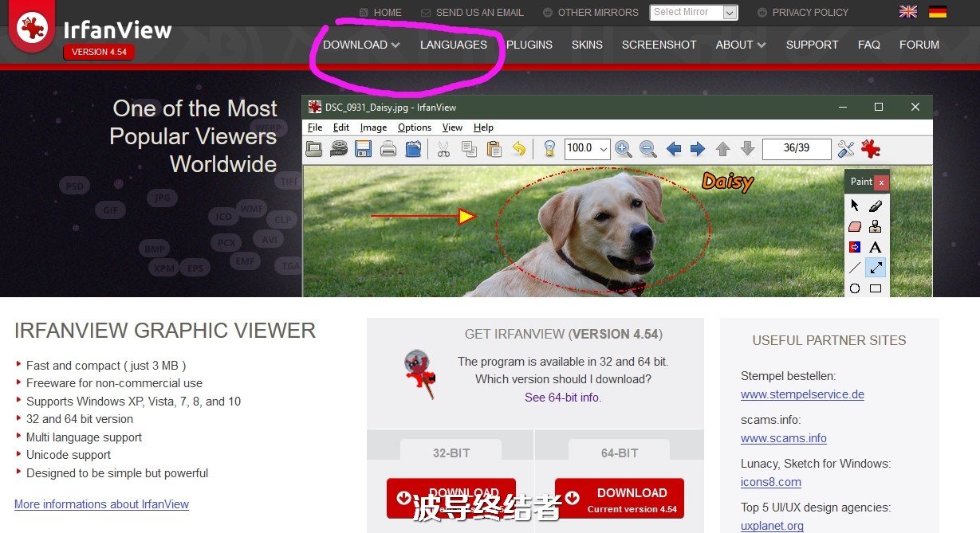Open the SUPPORT page
The height and width of the screenshot is (533, 980).
[813, 45]
